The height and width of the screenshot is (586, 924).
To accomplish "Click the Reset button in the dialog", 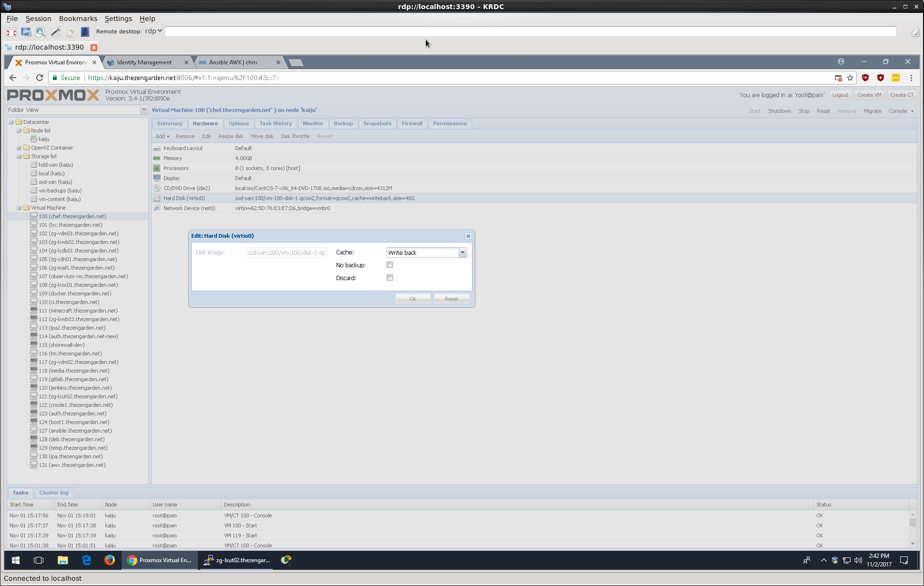I will coord(452,299).
